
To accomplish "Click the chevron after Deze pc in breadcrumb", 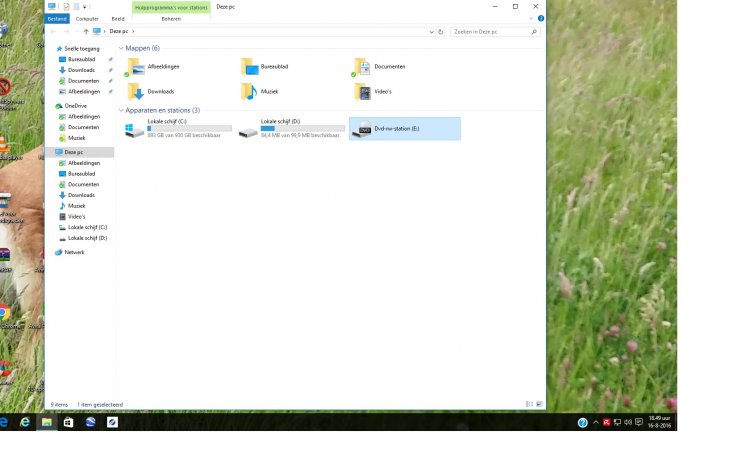I will (133, 32).
